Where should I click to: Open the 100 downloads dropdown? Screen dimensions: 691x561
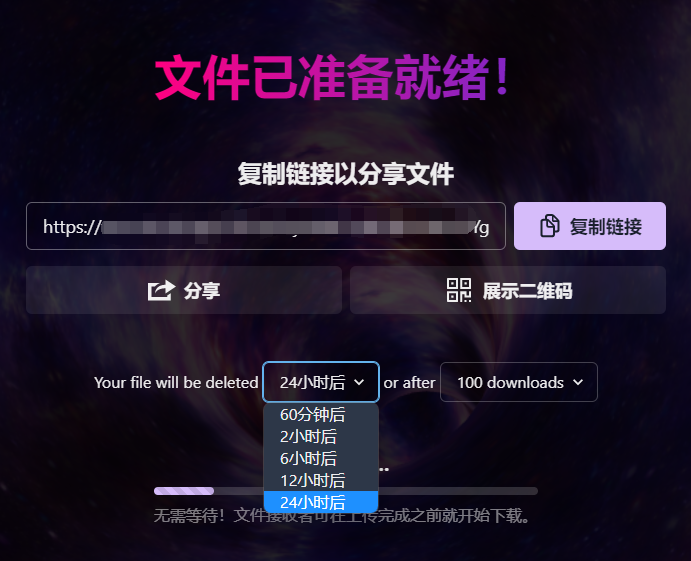point(519,382)
